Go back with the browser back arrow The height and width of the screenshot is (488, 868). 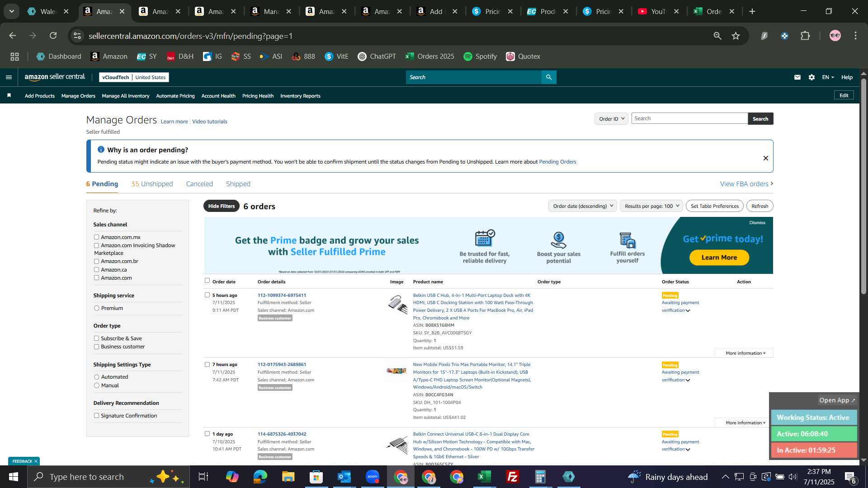pos(13,36)
